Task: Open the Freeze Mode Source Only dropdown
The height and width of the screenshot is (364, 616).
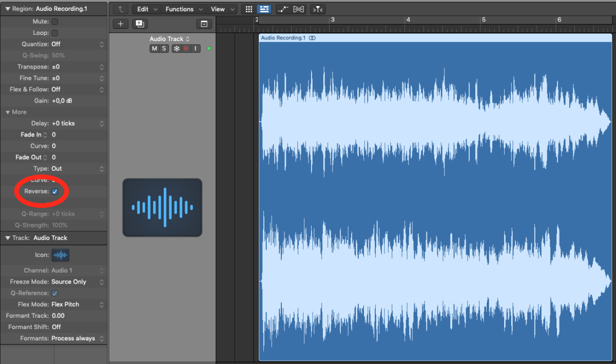Action: coord(78,282)
